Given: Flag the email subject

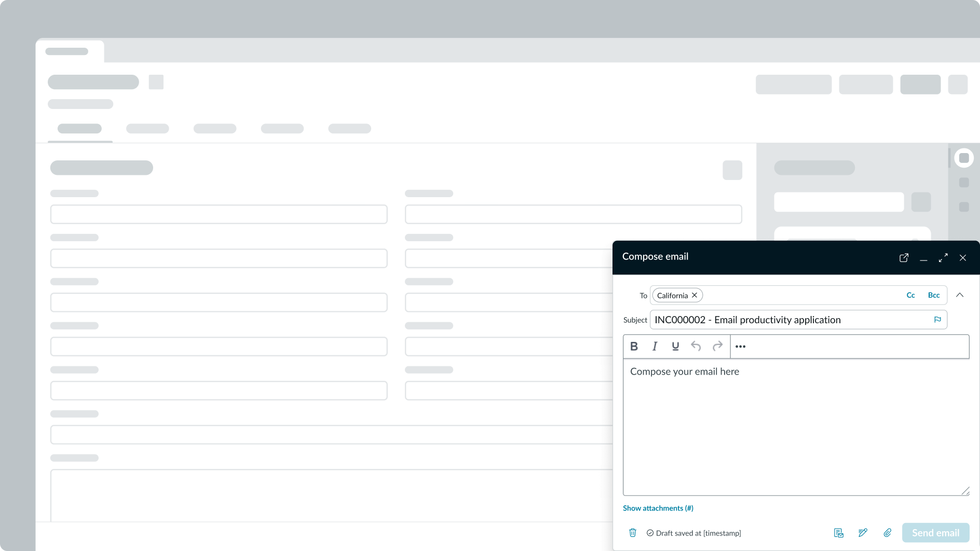Looking at the screenshot, I should tap(937, 320).
